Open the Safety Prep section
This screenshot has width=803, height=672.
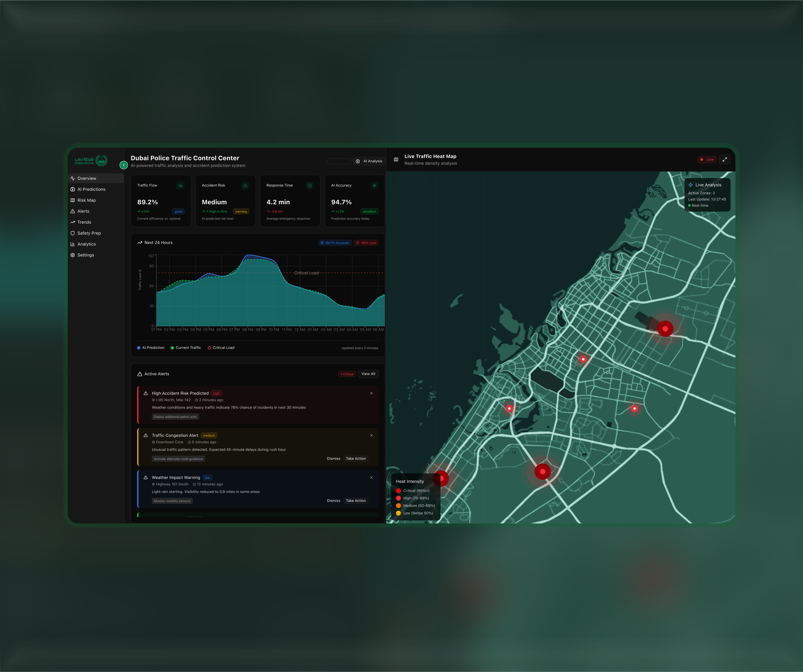tap(89, 233)
